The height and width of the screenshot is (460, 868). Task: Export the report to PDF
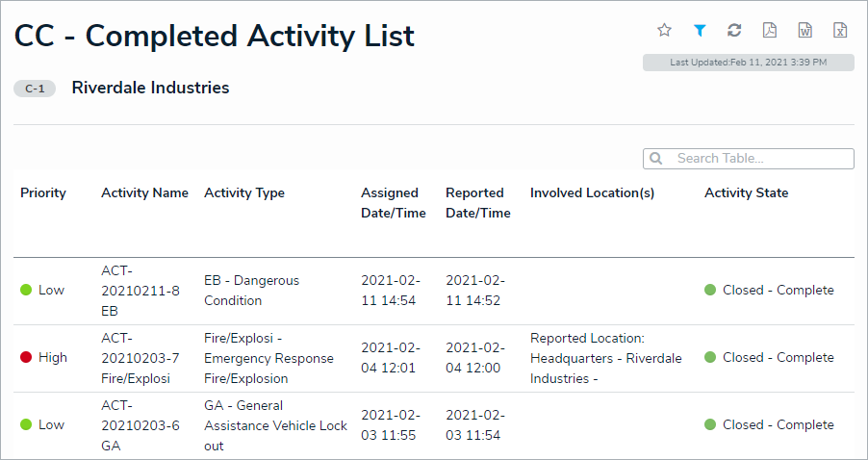point(770,30)
